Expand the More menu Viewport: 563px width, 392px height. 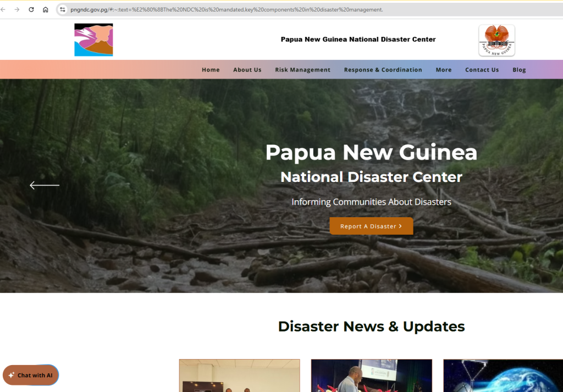click(x=443, y=70)
